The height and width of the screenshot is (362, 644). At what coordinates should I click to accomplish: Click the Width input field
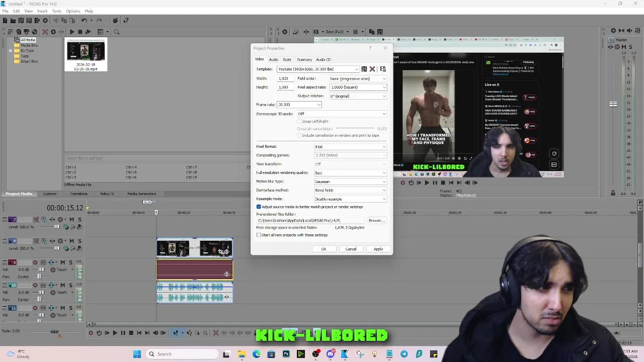point(284,78)
